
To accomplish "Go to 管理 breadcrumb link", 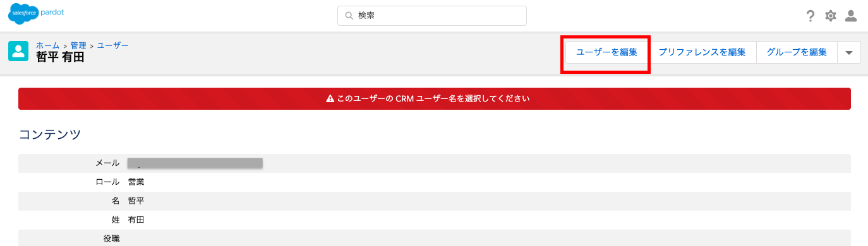I will point(78,46).
